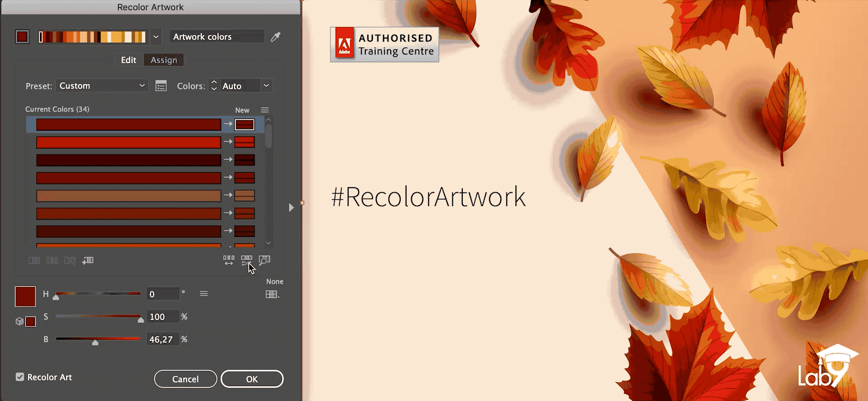Click Separate colors into different rows icon
This screenshot has width=868, height=401.
click(52, 260)
